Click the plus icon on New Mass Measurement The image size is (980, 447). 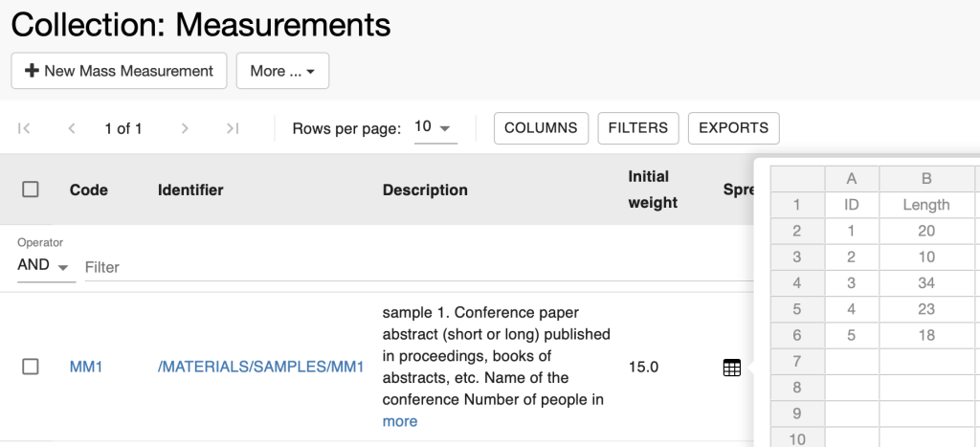(x=32, y=71)
